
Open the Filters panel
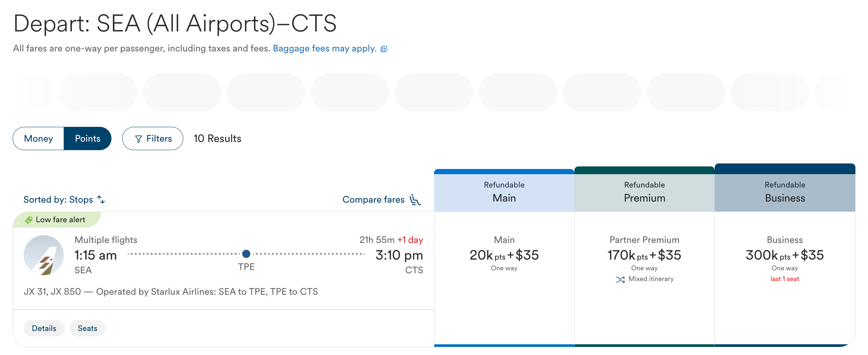pos(153,139)
